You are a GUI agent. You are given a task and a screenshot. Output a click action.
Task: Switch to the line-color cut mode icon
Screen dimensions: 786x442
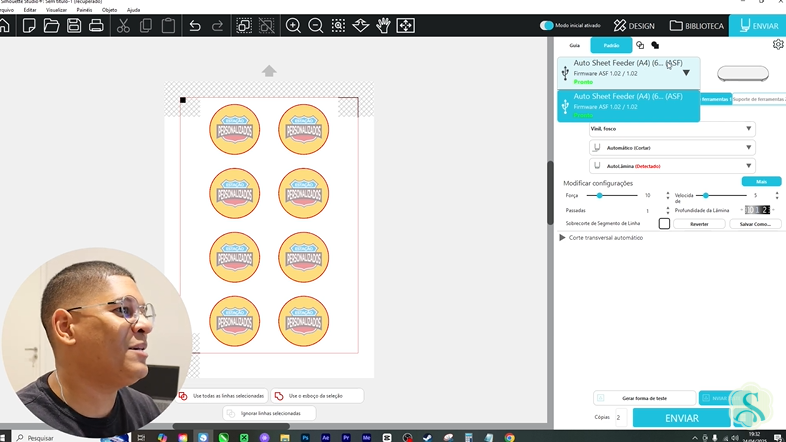[x=640, y=45]
